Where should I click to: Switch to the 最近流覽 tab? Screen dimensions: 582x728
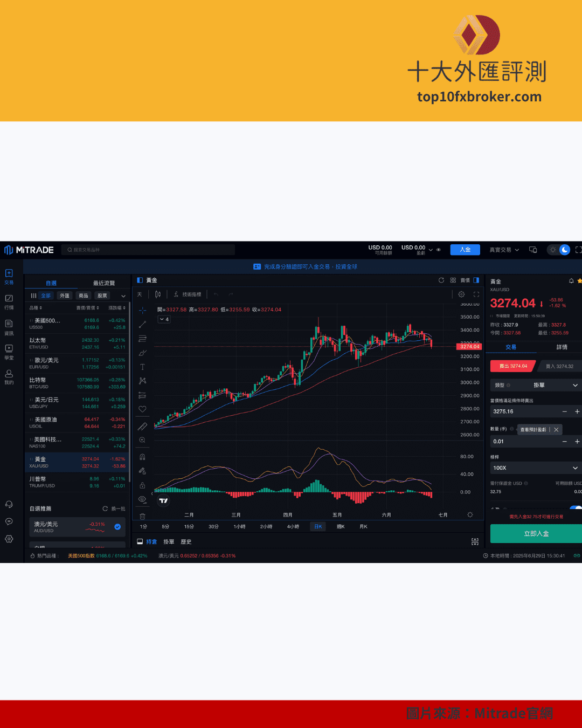click(103, 283)
